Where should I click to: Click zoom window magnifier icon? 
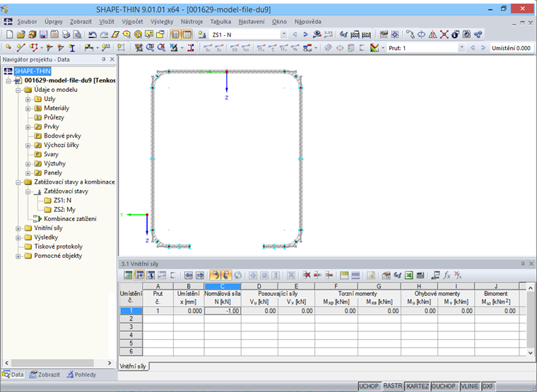click(150, 48)
